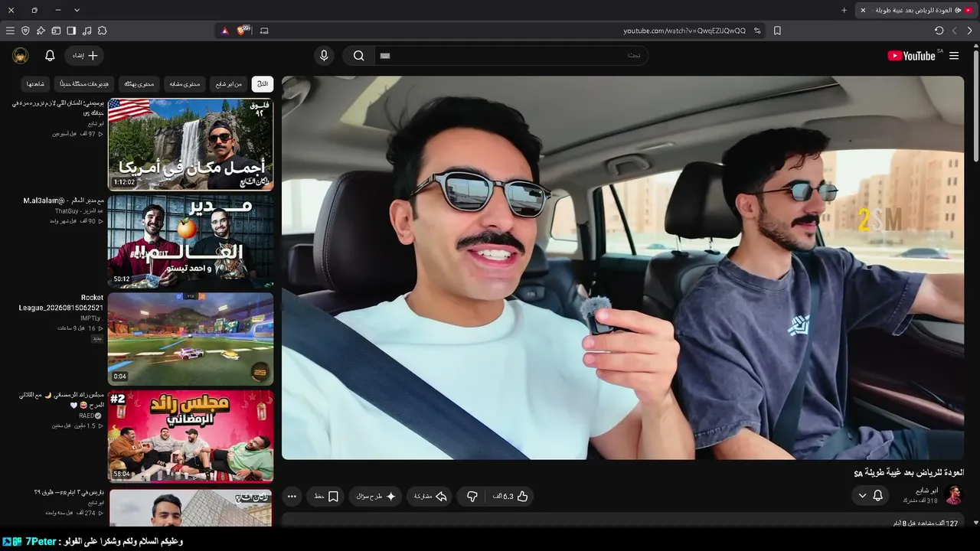
Task: Select the 'محتوى بهمّك' filter chip
Action: tap(139, 83)
